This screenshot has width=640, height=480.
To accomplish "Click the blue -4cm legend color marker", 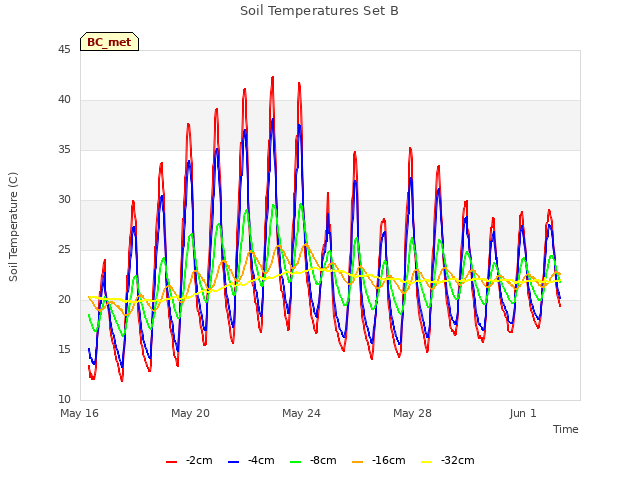I will 233,462.
